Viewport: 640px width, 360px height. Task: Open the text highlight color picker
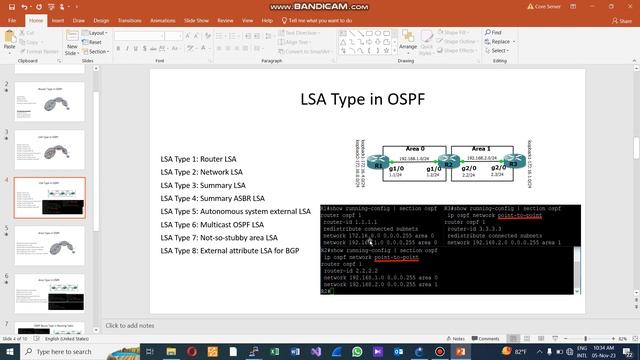coord(191,49)
